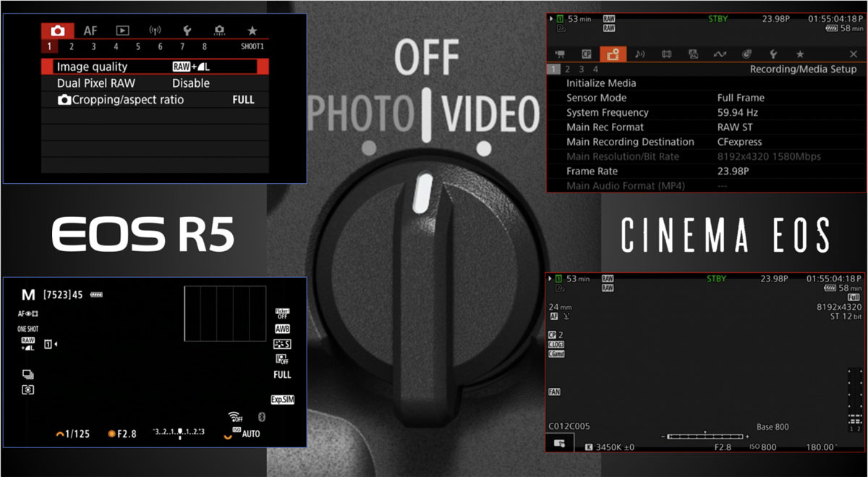Select the playback tab in R5 menu

pos(122,30)
